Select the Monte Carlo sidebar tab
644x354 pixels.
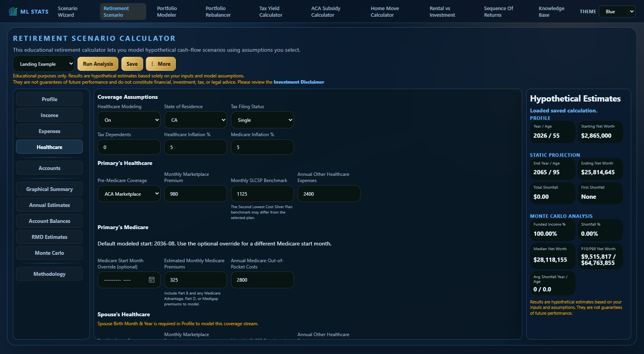pyautogui.click(x=49, y=253)
